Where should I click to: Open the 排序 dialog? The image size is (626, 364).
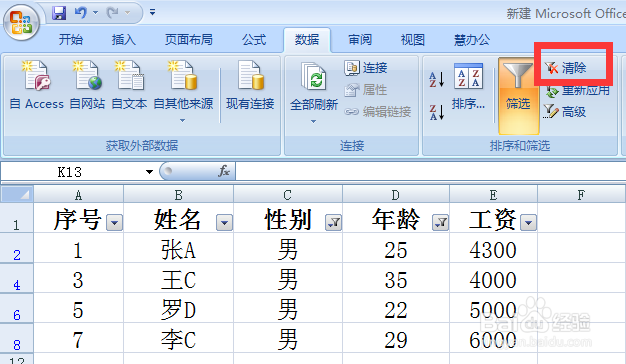[468, 86]
